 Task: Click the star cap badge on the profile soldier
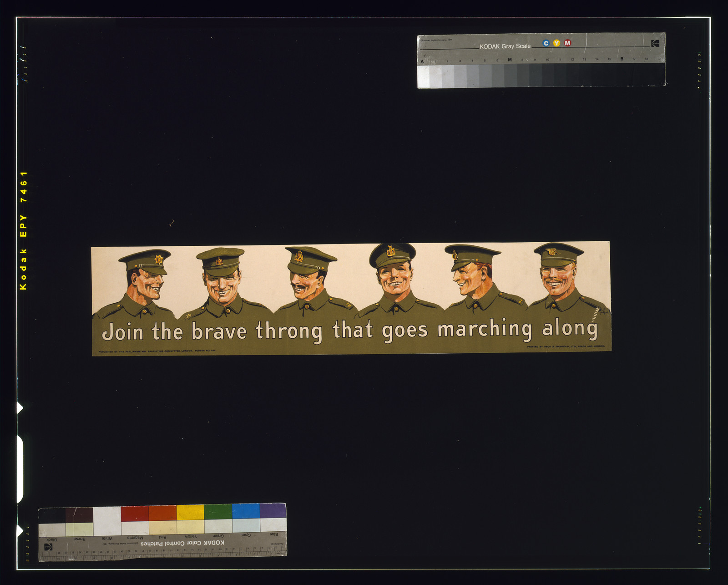tap(159, 259)
